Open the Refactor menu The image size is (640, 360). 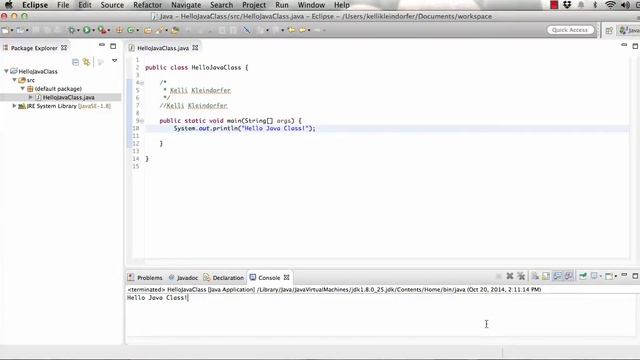[147, 5]
